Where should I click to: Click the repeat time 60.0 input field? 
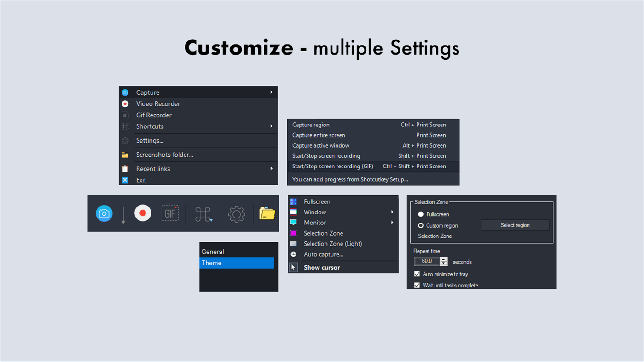[427, 261]
